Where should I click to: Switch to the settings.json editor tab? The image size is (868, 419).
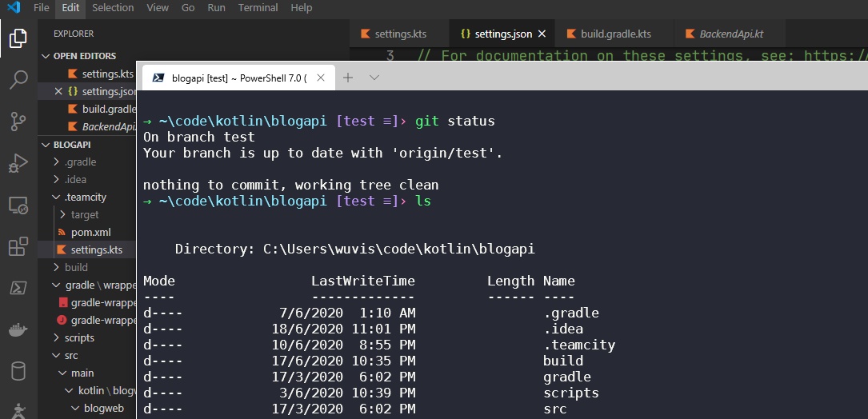pos(502,34)
